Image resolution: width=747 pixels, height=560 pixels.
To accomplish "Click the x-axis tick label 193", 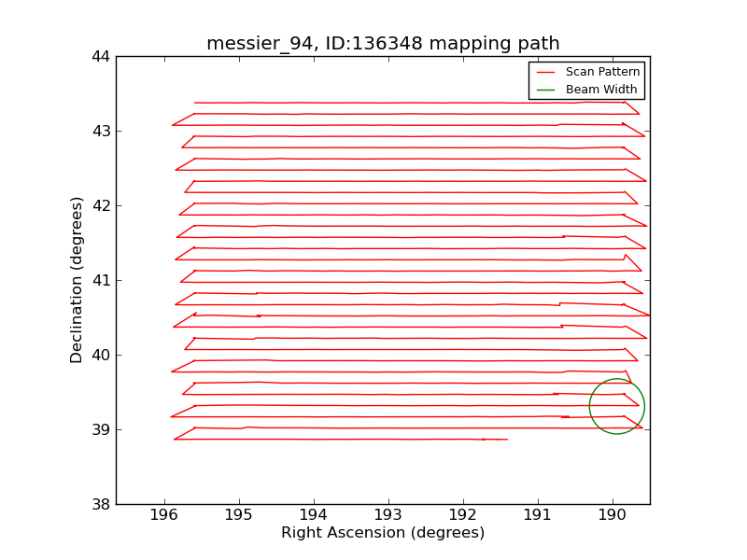I will coord(388,515).
